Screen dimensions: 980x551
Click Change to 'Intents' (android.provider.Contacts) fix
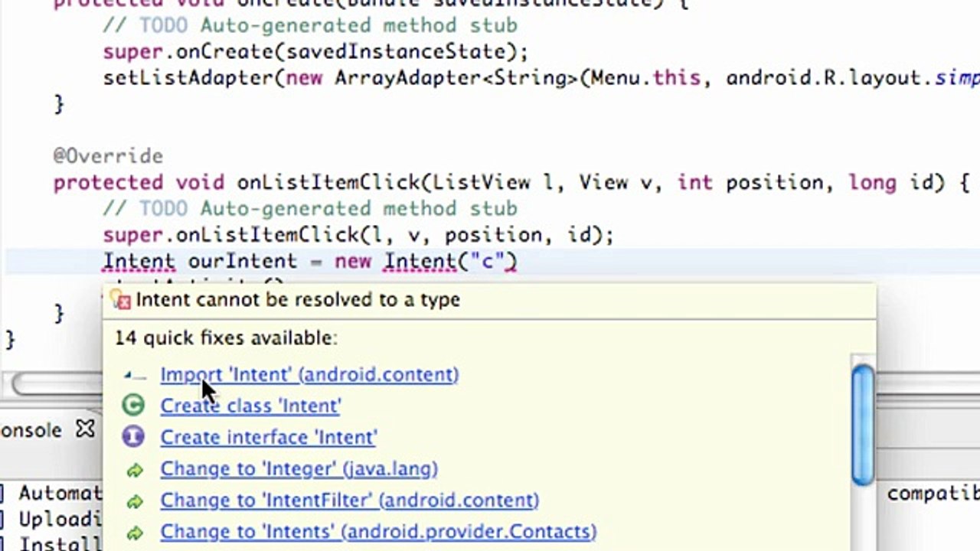pyautogui.click(x=378, y=531)
